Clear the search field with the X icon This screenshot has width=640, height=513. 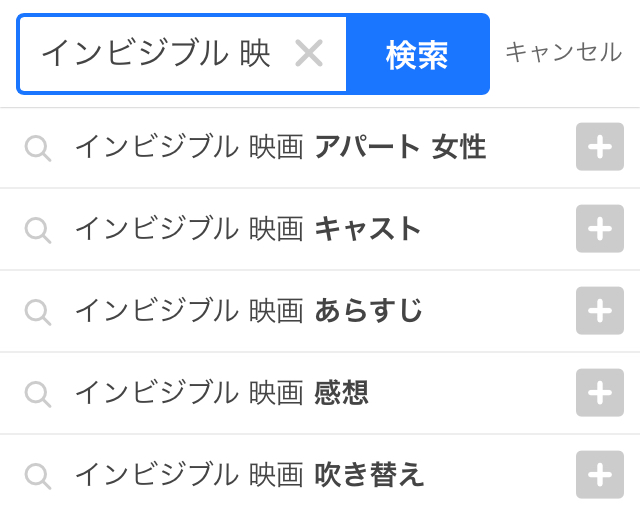coord(309,54)
